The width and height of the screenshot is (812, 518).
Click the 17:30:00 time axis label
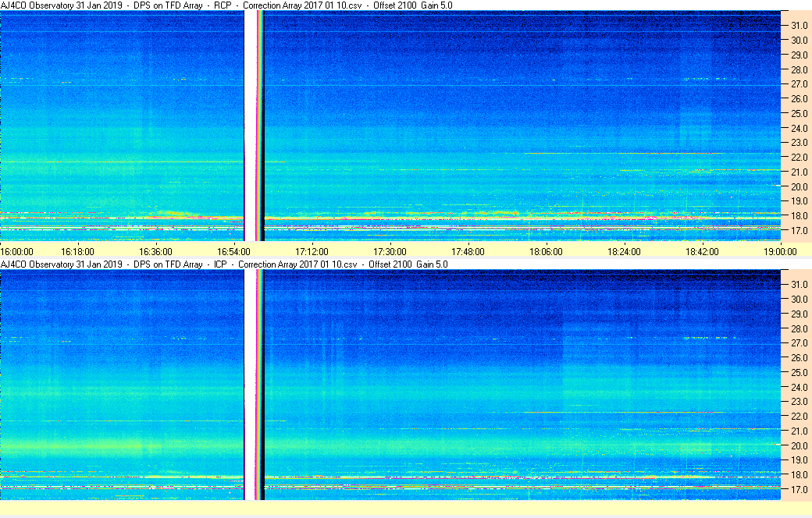coord(390,252)
